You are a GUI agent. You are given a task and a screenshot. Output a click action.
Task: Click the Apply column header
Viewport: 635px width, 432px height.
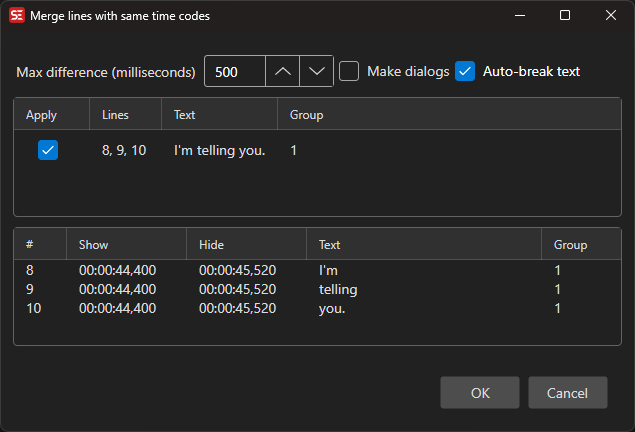pyautogui.click(x=51, y=115)
